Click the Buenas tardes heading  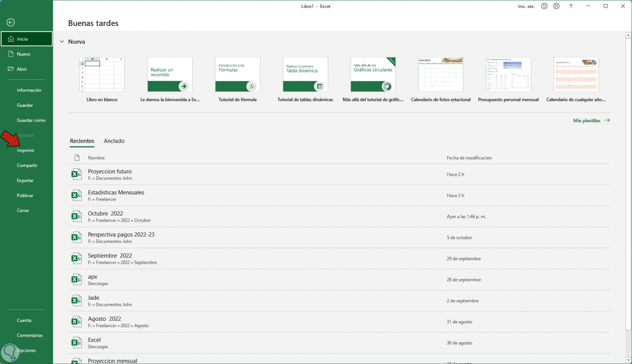(x=93, y=23)
